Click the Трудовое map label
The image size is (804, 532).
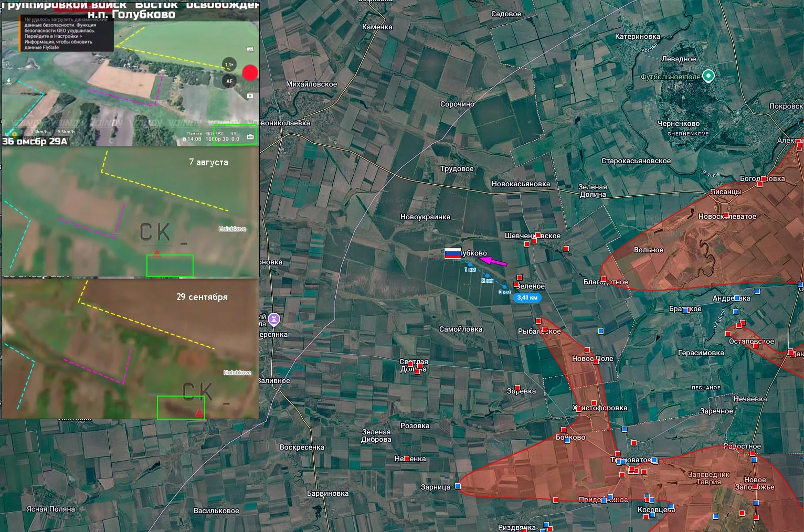pyautogui.click(x=457, y=168)
